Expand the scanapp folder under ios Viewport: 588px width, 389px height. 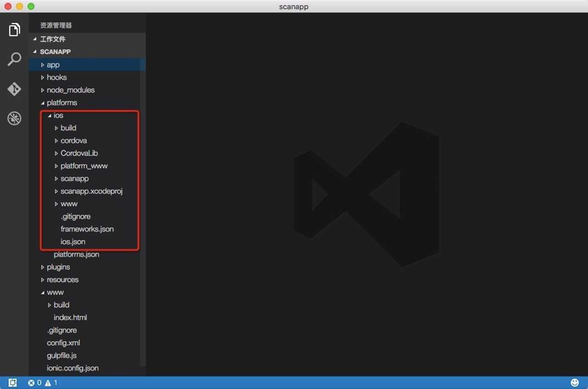click(87, 178)
